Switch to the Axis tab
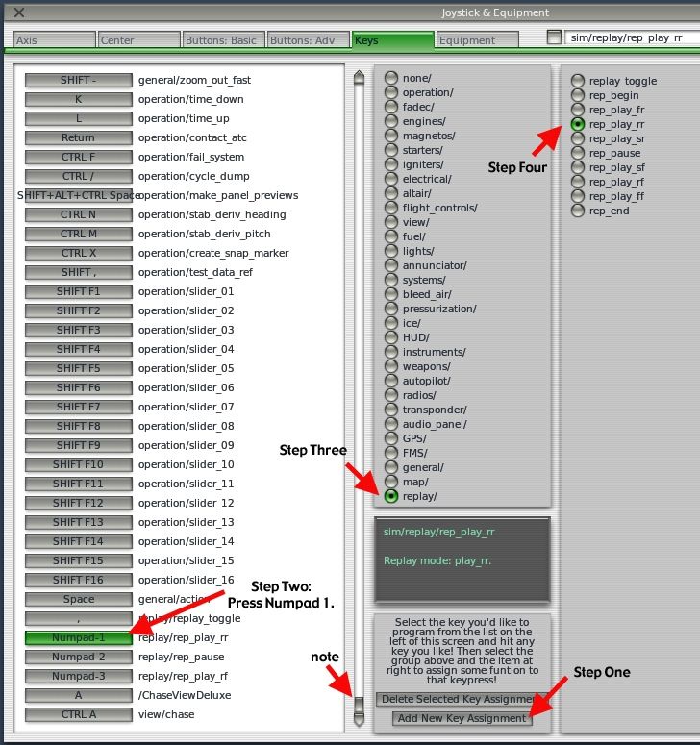 [x=54, y=40]
